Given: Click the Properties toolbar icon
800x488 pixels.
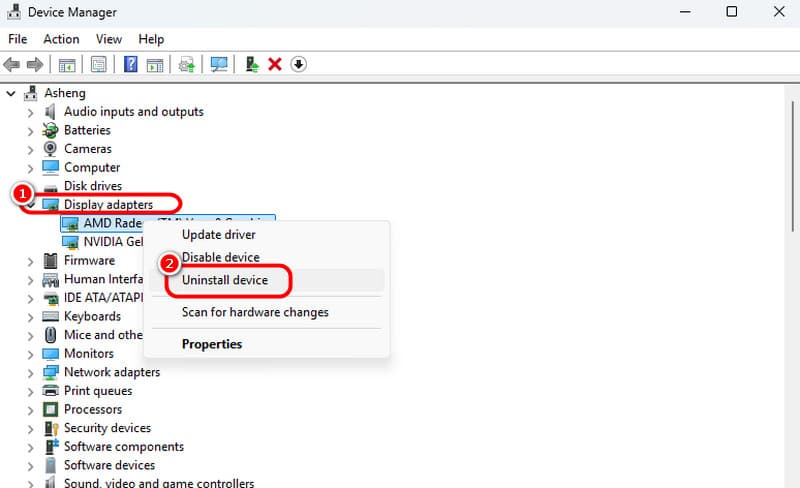Looking at the screenshot, I should pyautogui.click(x=99, y=64).
